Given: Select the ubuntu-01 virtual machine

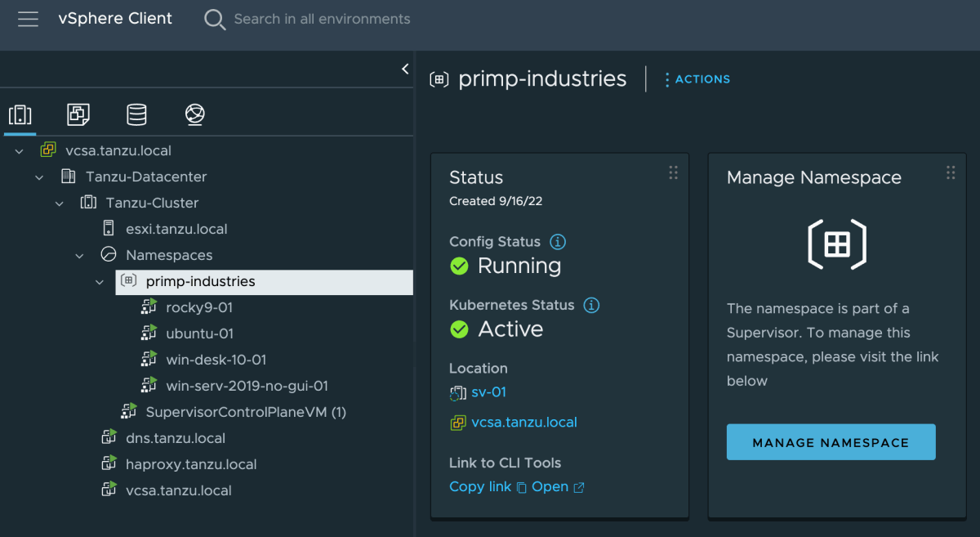Looking at the screenshot, I should tap(199, 333).
